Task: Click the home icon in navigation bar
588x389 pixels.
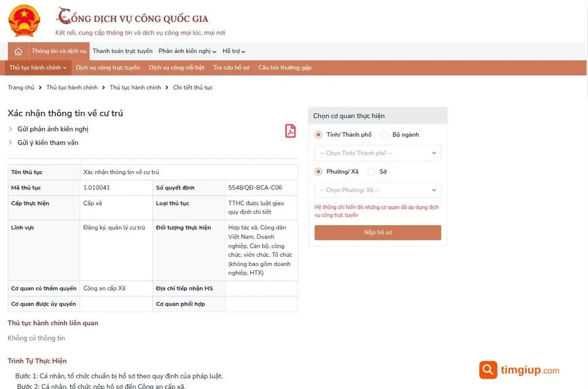Action: (18, 51)
